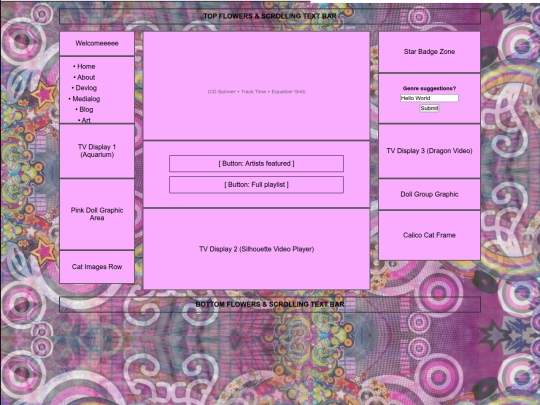The height and width of the screenshot is (405, 540).
Task: Click the Cat Images Row box
Action: pos(97,267)
